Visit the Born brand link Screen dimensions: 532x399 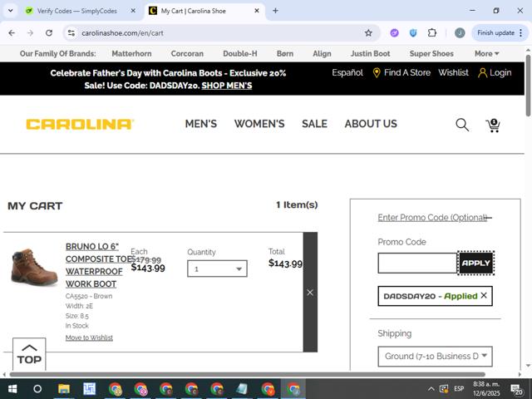(285, 53)
